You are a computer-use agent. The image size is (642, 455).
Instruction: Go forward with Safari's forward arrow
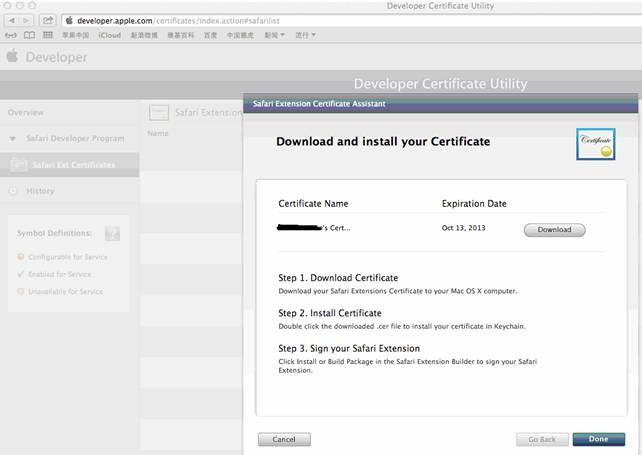pos(26,20)
